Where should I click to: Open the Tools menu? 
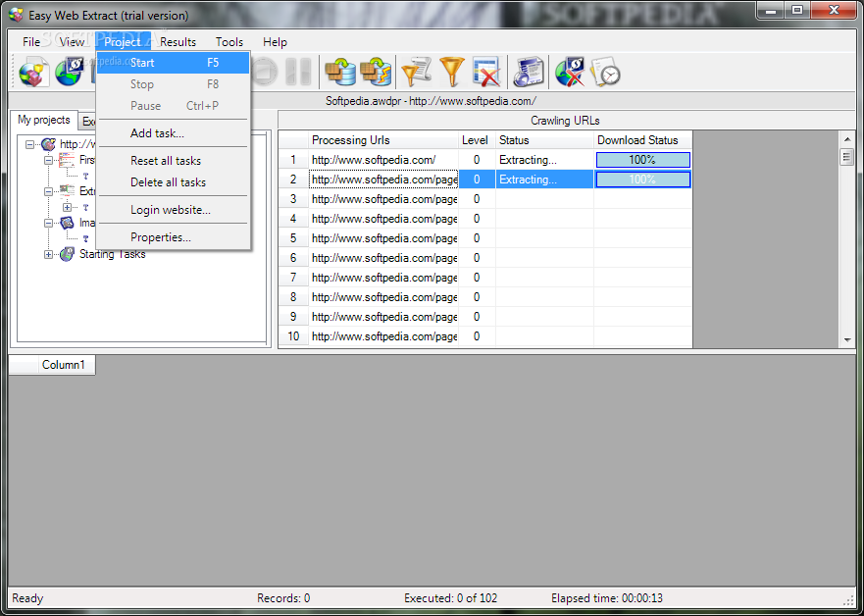pos(229,42)
